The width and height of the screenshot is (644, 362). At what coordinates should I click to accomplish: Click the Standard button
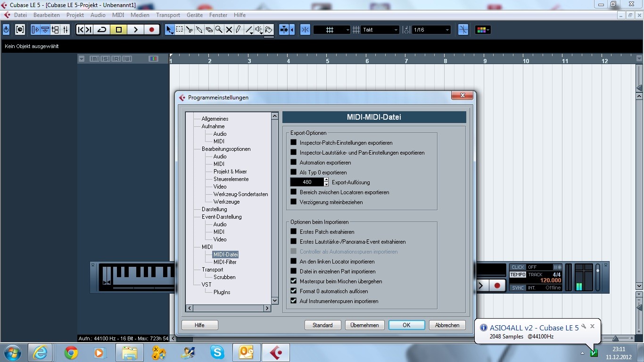coord(322,325)
